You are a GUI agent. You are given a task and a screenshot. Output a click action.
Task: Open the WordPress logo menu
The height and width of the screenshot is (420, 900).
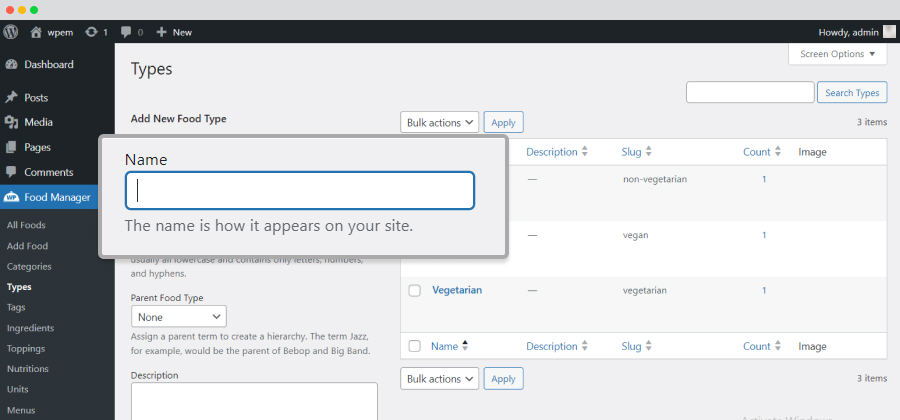tap(10, 32)
